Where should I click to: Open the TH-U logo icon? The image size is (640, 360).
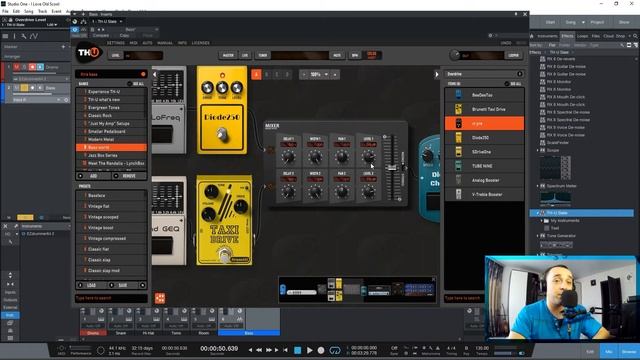coord(88,53)
